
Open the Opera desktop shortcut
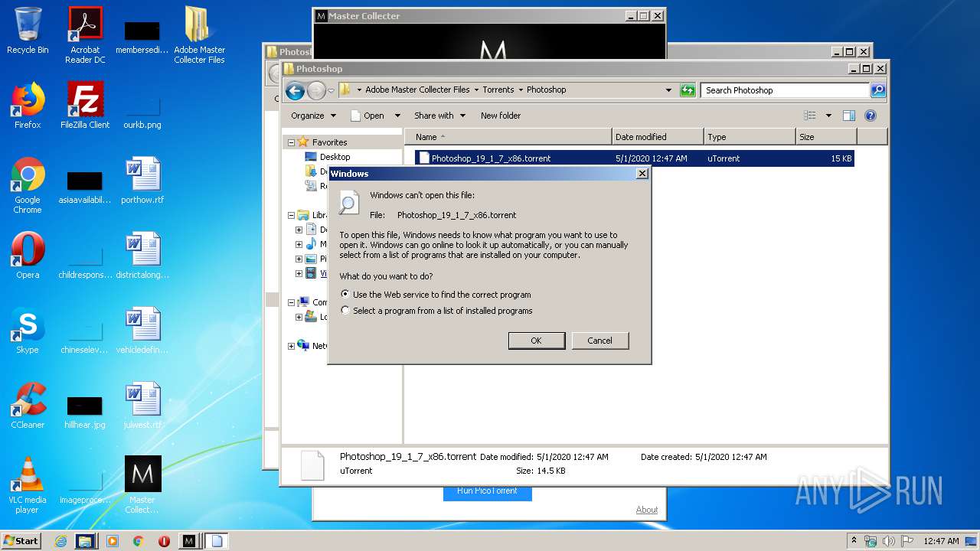coord(28,256)
